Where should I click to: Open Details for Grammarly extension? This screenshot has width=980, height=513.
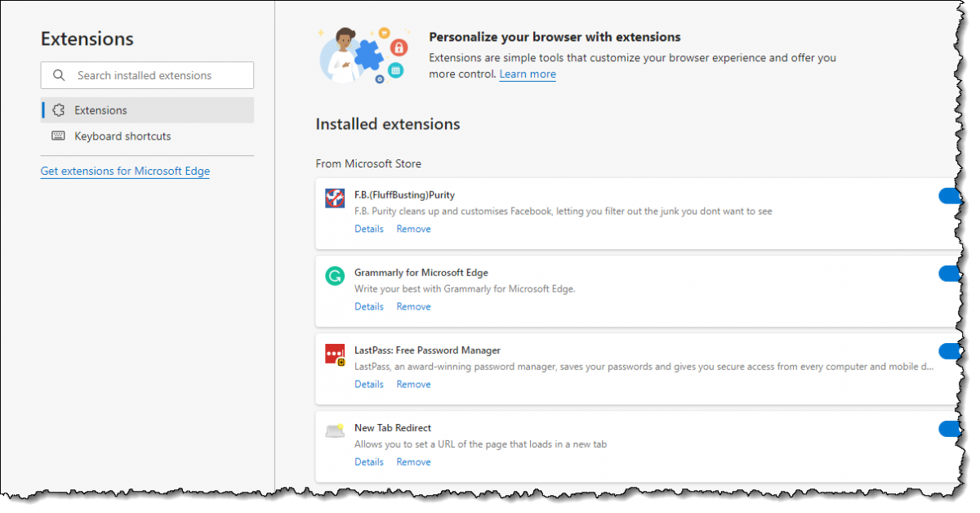[368, 306]
